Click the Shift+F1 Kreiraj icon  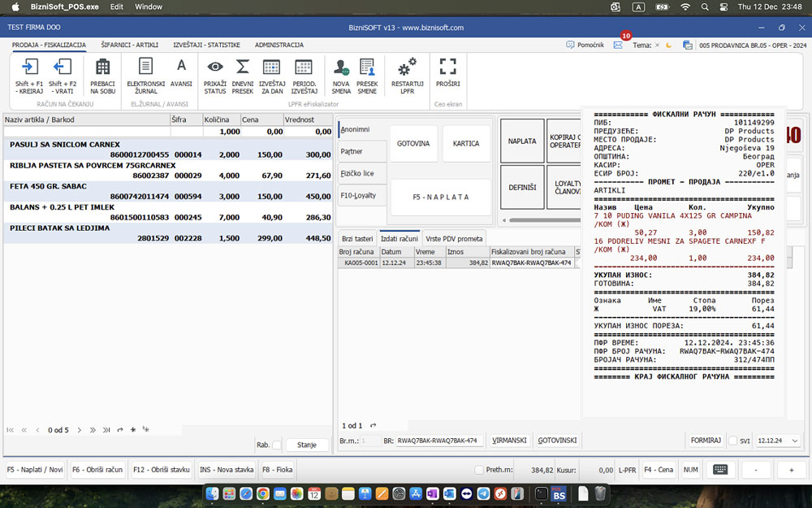(29, 67)
